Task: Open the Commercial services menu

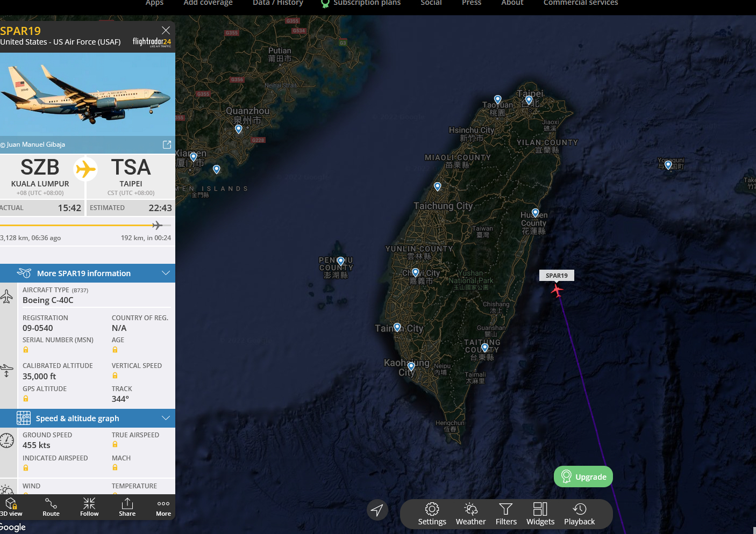Action: point(581,3)
